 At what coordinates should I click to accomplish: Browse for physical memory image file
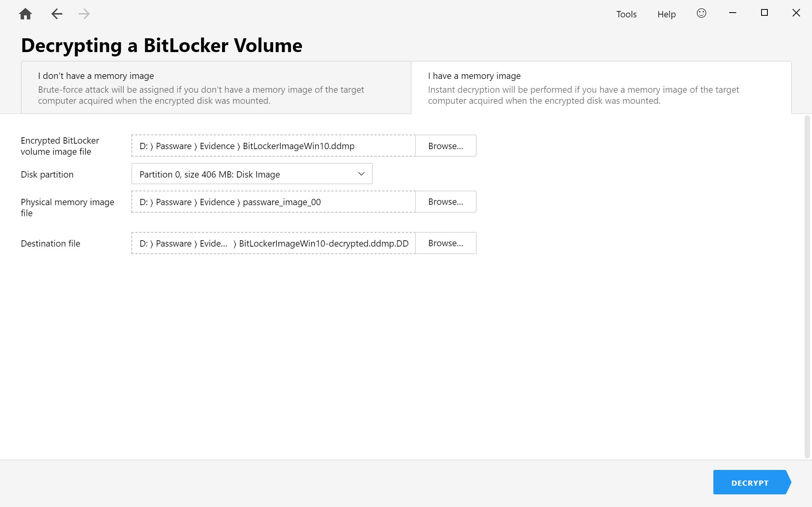coord(446,202)
